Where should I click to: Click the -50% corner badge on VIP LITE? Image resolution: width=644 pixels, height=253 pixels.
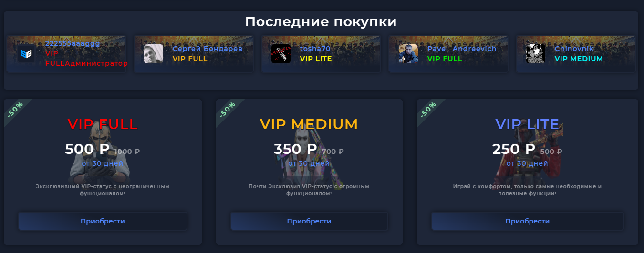coord(428,110)
